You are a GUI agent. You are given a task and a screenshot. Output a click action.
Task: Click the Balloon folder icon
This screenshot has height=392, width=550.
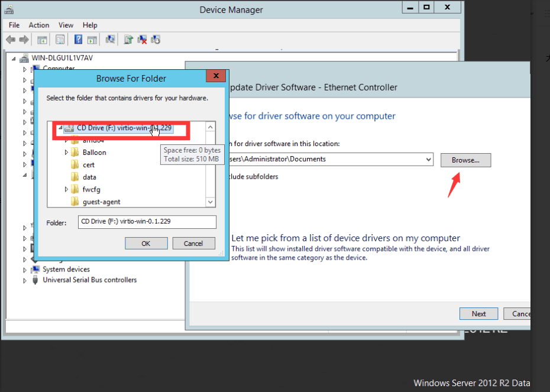[x=75, y=152]
